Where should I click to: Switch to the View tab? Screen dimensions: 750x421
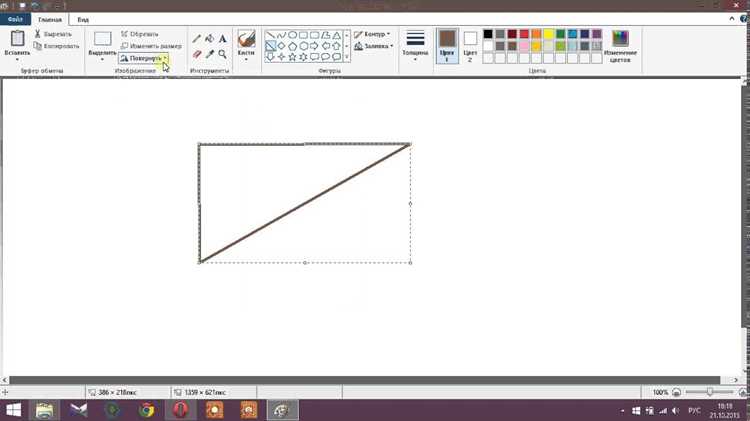[83, 20]
